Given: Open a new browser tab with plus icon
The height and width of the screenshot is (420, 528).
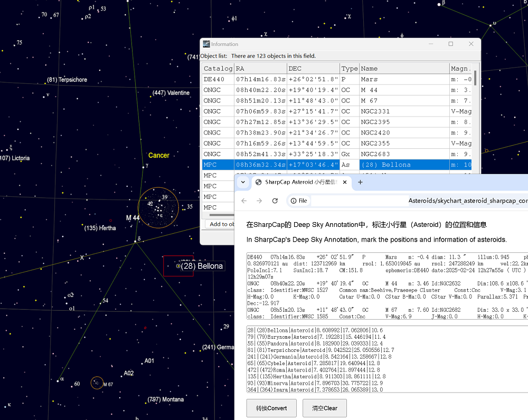Looking at the screenshot, I should pos(361,182).
